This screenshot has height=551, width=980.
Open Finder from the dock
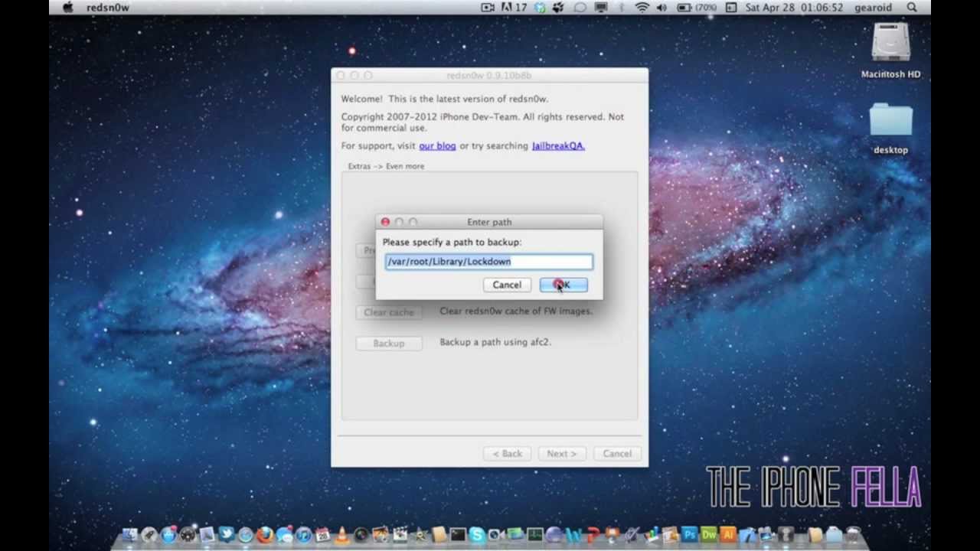[129, 534]
